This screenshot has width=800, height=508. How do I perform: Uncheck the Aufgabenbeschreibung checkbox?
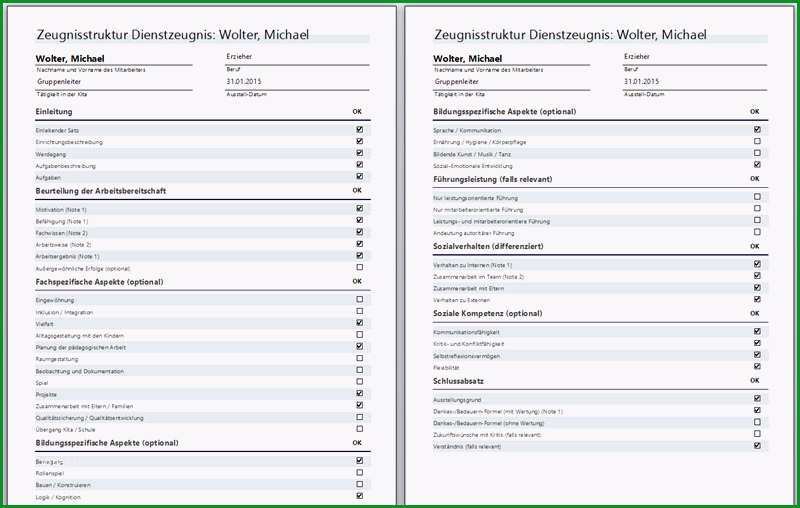[360, 165]
